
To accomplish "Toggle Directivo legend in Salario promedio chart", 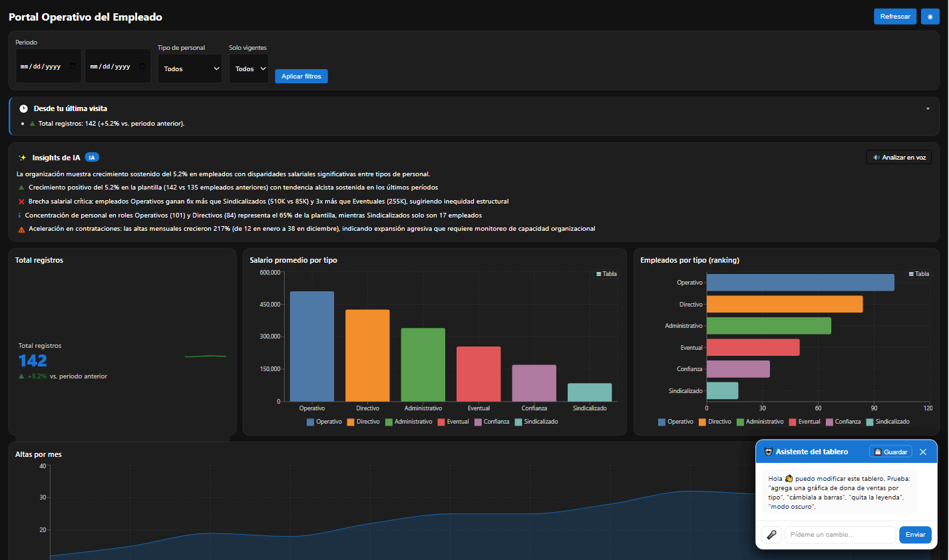I will pos(363,422).
